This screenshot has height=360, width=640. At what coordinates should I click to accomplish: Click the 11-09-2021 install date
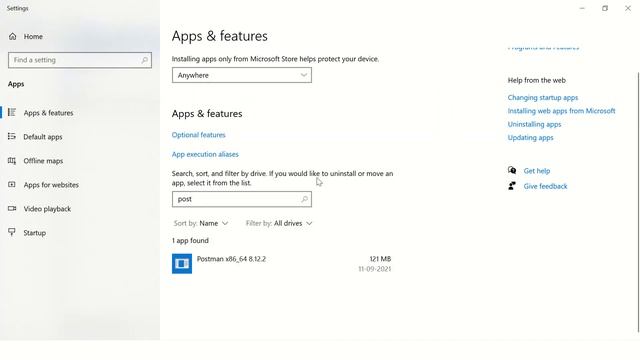point(374,269)
